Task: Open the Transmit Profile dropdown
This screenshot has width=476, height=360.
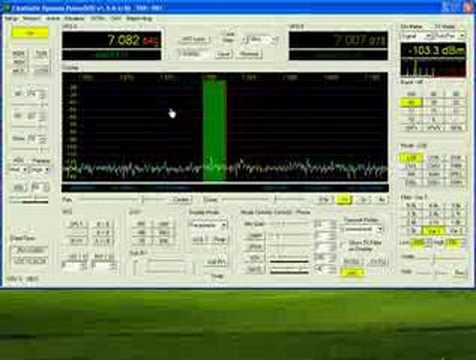Action: click(x=362, y=229)
